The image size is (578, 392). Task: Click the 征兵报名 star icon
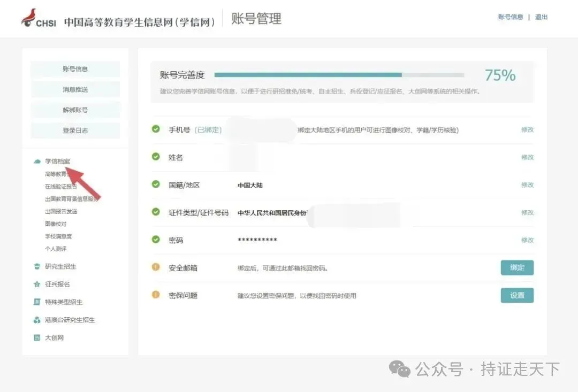(x=37, y=284)
